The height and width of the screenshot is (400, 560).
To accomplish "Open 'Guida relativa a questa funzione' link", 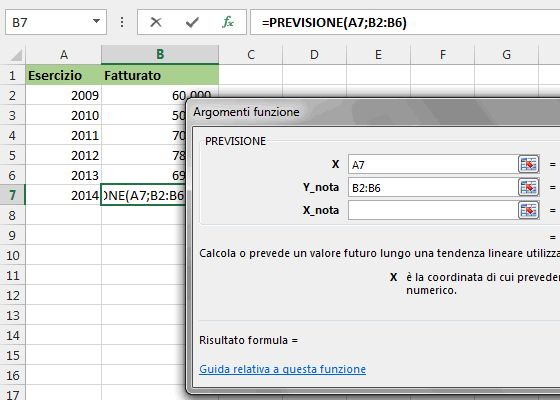I will coord(282,369).
